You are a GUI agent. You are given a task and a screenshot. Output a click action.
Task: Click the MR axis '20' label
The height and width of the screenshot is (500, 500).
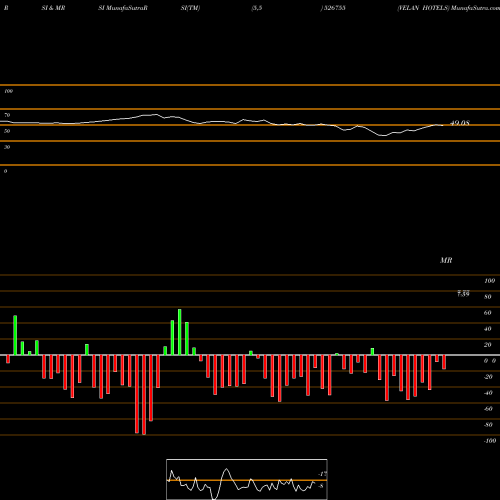[488, 345]
